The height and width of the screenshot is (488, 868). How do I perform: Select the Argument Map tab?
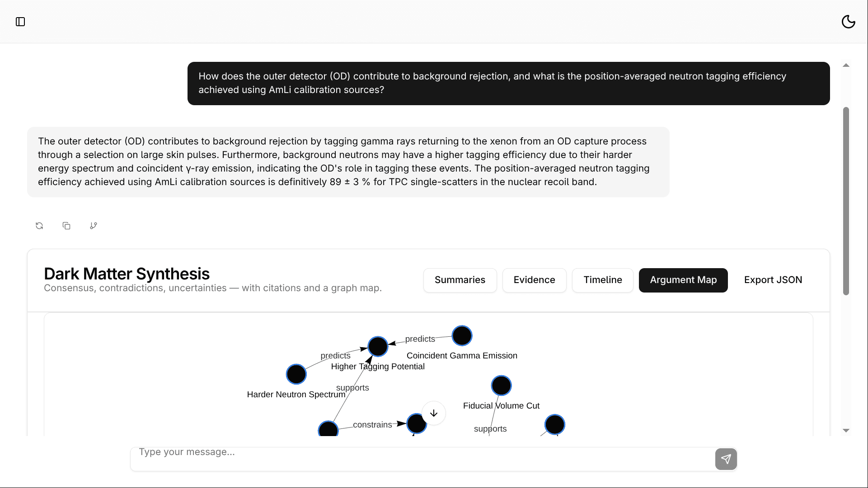[x=683, y=280]
